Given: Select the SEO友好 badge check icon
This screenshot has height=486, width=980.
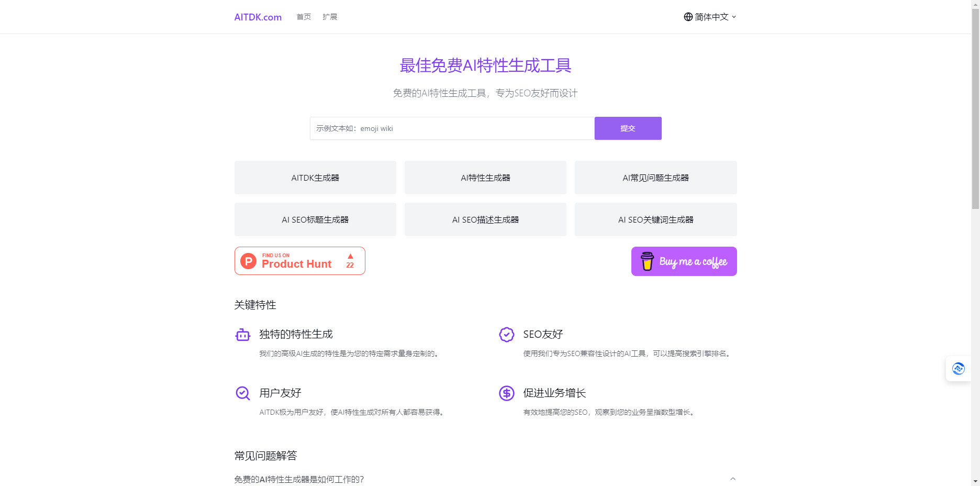Looking at the screenshot, I should (506, 334).
